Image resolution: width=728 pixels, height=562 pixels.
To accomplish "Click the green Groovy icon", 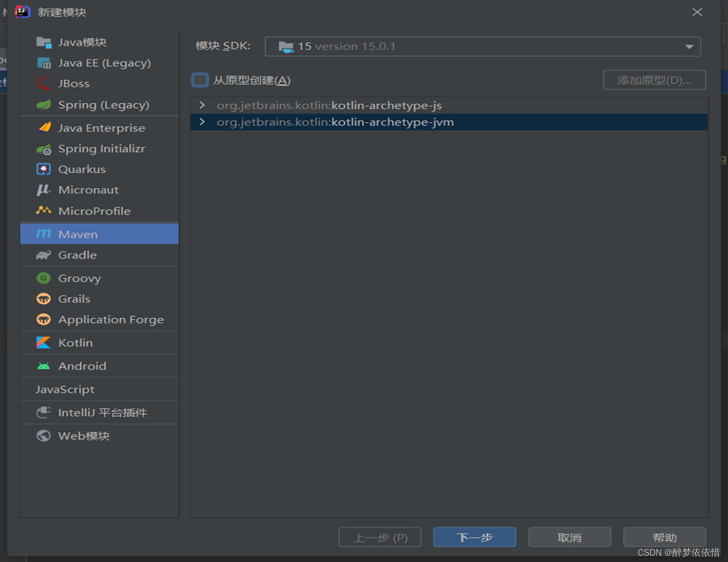I will [44, 278].
